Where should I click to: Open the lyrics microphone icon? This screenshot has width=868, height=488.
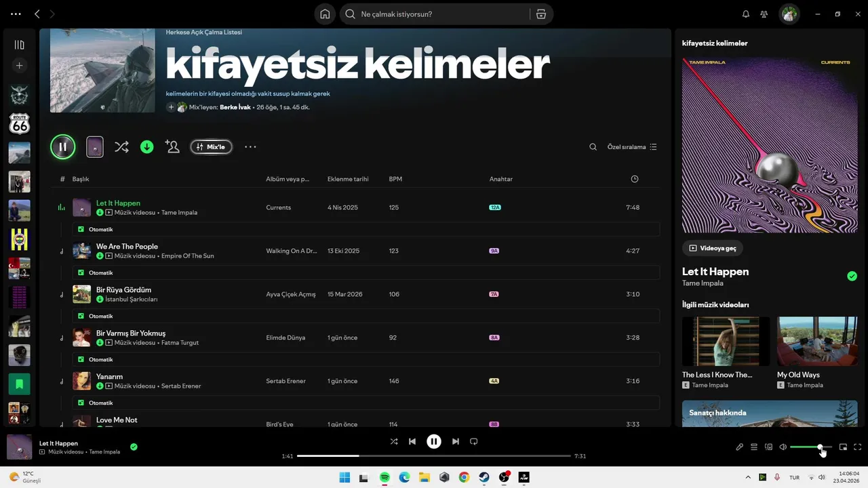tap(740, 447)
